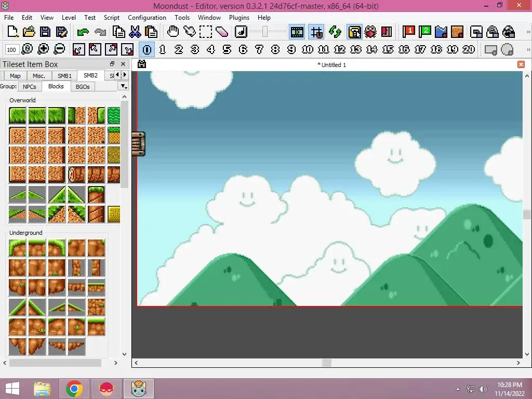Expand second toolbar overflow chevron

(528, 49)
